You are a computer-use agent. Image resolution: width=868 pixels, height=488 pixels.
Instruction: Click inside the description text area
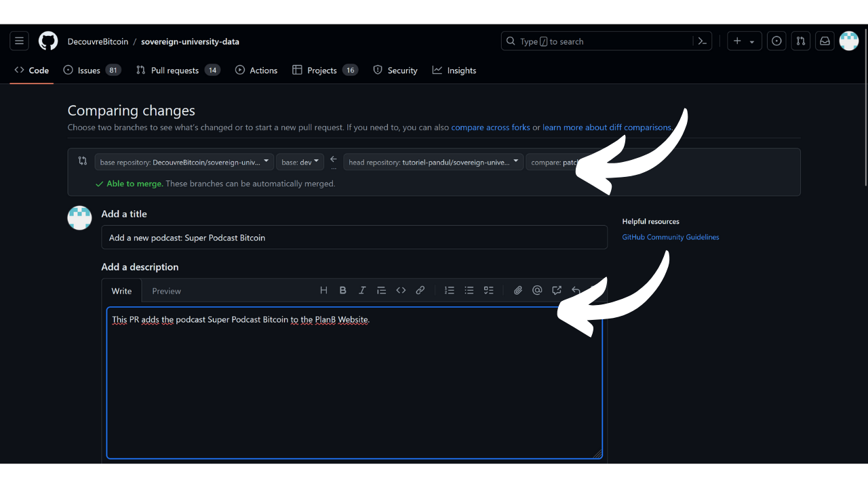click(x=354, y=383)
